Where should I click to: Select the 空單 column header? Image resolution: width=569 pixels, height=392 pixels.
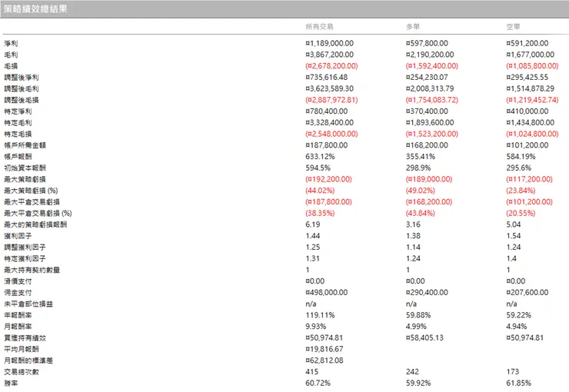pos(514,26)
